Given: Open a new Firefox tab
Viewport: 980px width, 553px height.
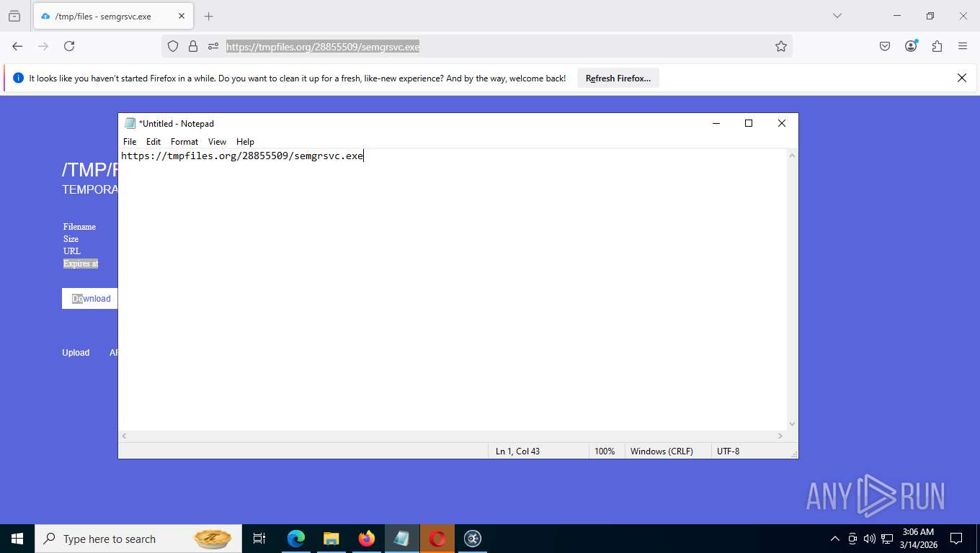Looking at the screenshot, I should (x=209, y=16).
